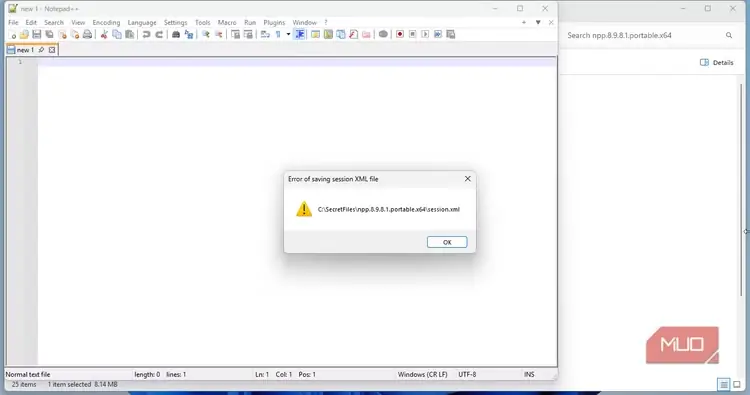Click the Cut scissors icon
Viewport: 750px width, 395px height.
pos(104,34)
